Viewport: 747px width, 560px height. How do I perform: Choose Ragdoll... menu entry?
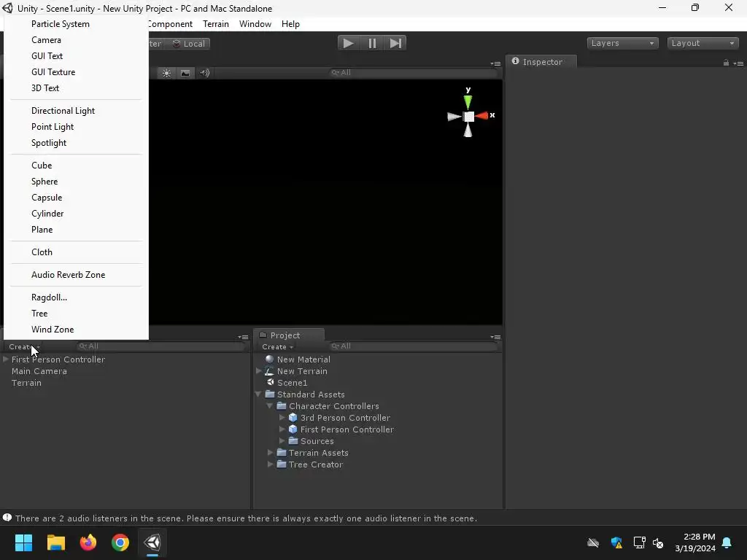coord(49,297)
